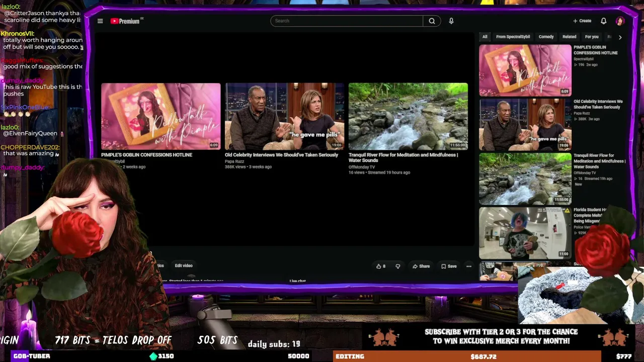The width and height of the screenshot is (644, 362).
Task: Save the video to a playlist
Action: click(449, 266)
